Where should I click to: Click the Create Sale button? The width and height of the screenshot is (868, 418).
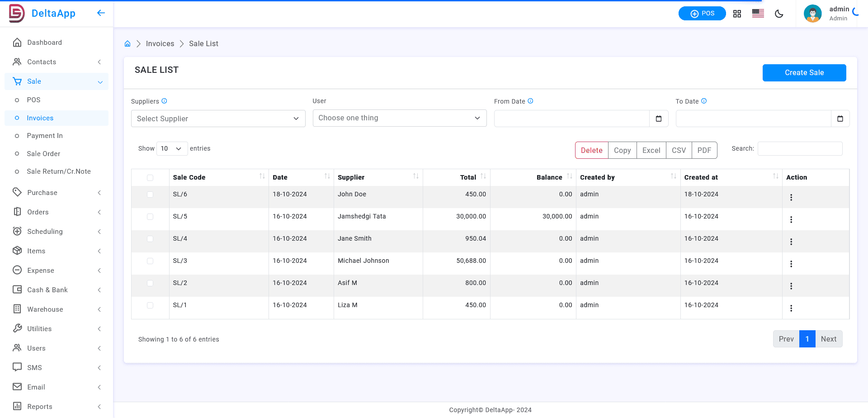click(804, 72)
